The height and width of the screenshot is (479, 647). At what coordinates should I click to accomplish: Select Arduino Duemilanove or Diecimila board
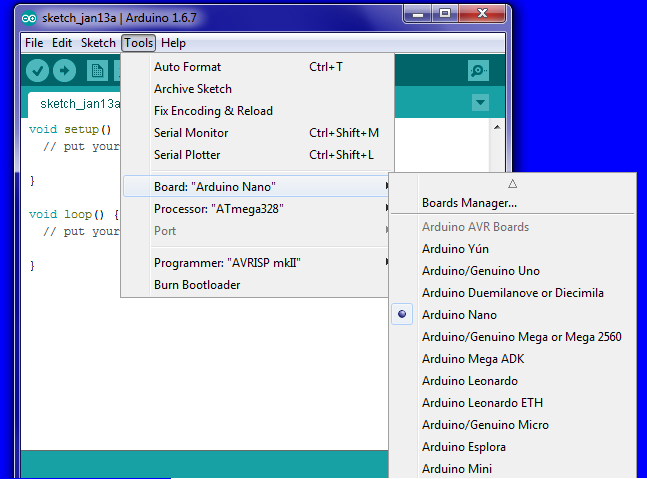pos(512,293)
